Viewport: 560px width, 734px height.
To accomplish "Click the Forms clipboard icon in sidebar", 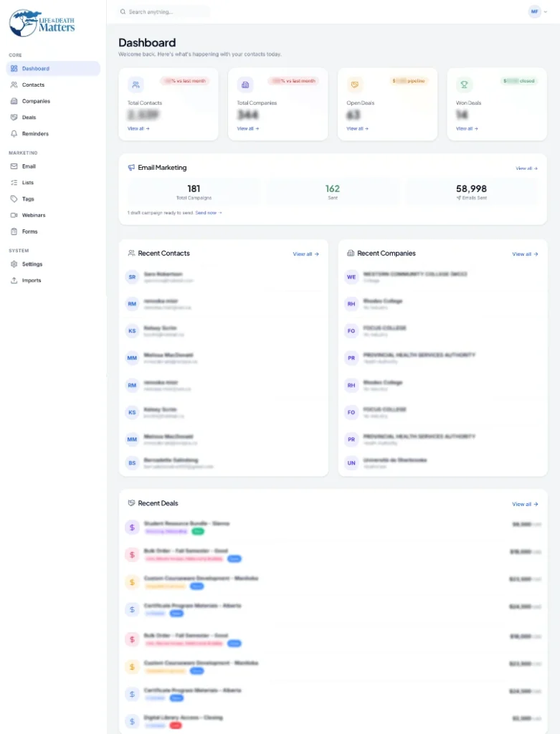I will point(14,232).
